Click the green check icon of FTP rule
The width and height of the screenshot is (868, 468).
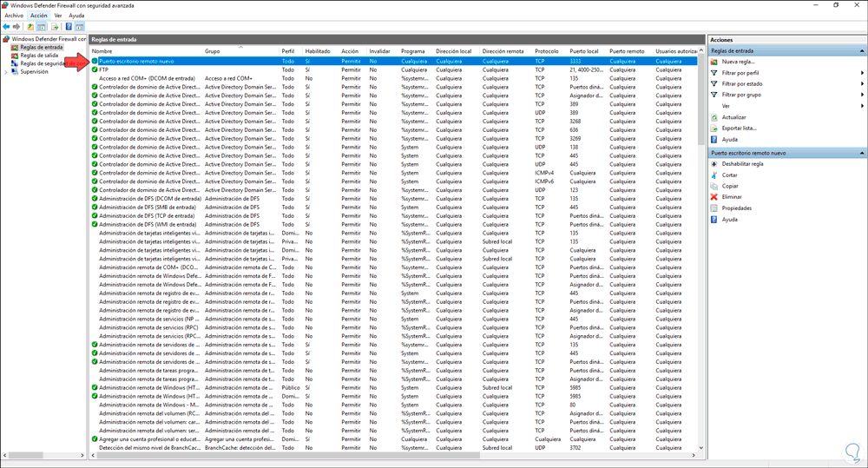[94, 69]
